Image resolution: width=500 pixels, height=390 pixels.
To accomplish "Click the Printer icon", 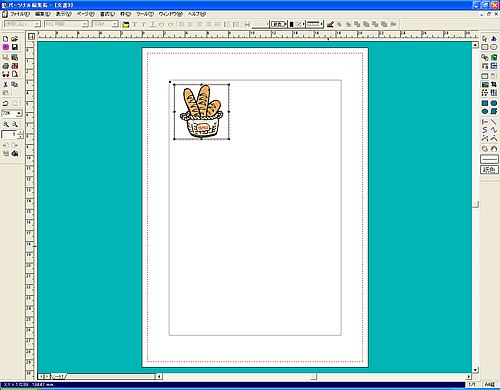I will [x=5, y=66].
